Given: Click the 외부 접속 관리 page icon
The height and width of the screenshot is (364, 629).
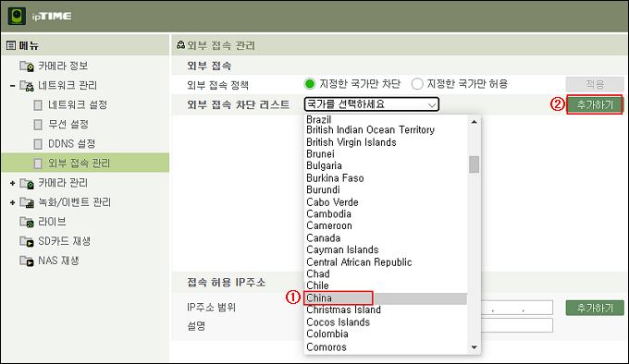Looking at the screenshot, I should coord(38,164).
